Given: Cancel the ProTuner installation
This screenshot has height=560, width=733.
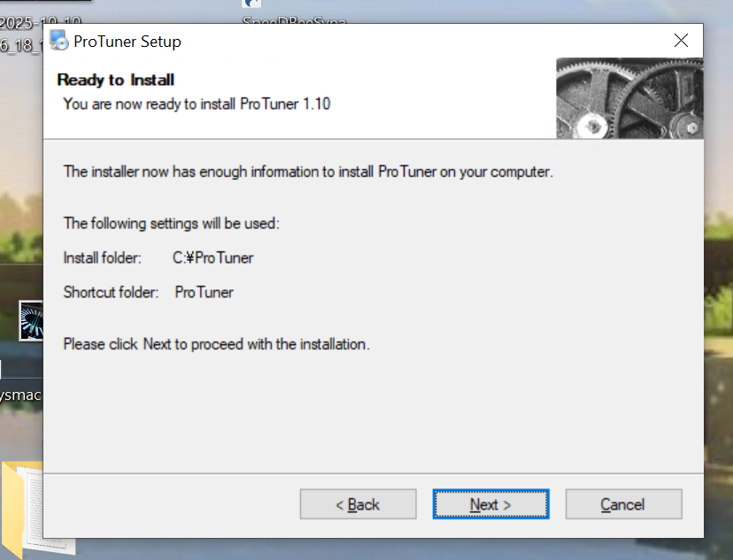Looking at the screenshot, I should pyautogui.click(x=623, y=504).
